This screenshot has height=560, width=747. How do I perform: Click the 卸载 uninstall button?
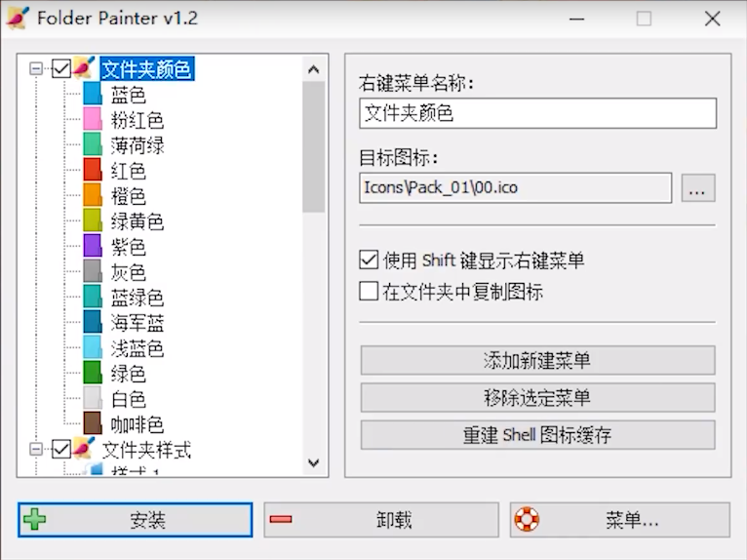click(x=381, y=519)
